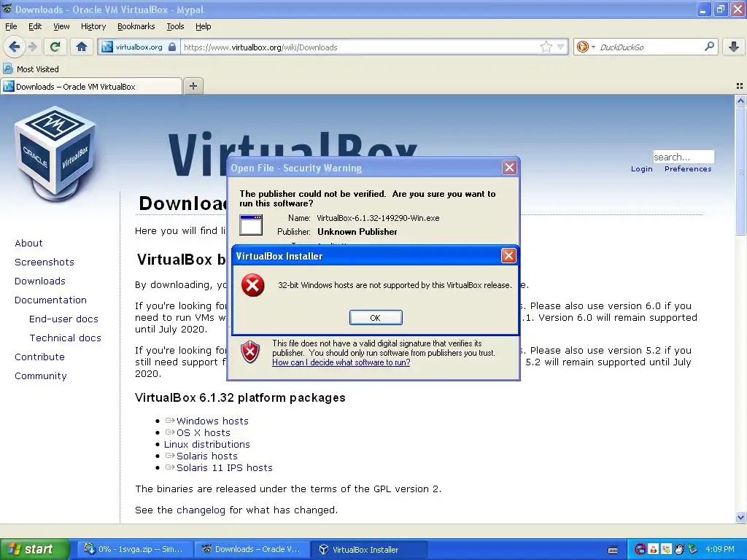Open the Login link
Image resolution: width=747 pixels, height=560 pixels.
(641, 168)
